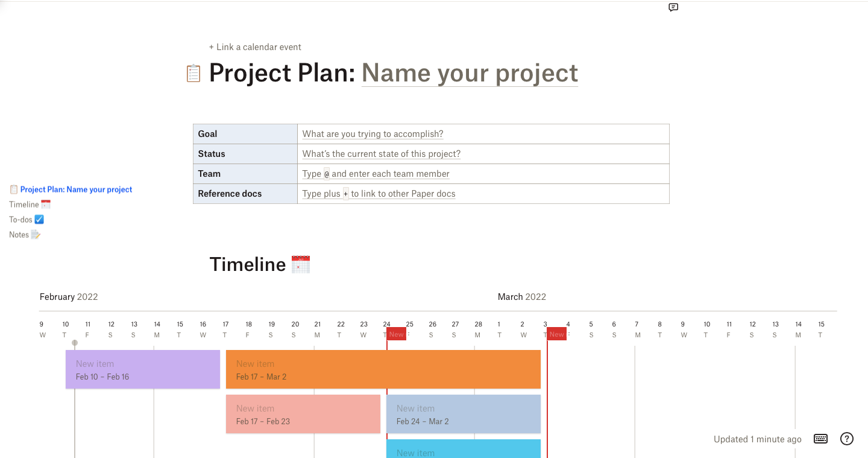Click the red New marker on Mar 3
The height and width of the screenshot is (458, 868).
point(556,334)
